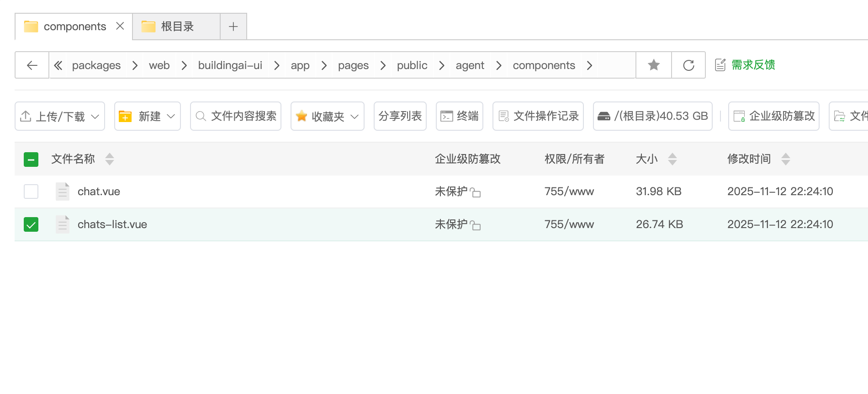
Task: Uncheck the chats-list.vue file checkbox
Action: [x=31, y=224]
